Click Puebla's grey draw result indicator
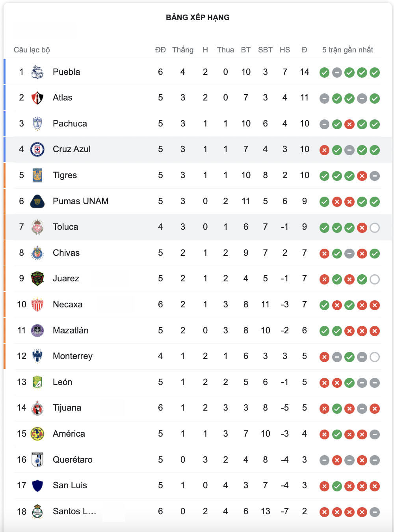 (x=337, y=73)
